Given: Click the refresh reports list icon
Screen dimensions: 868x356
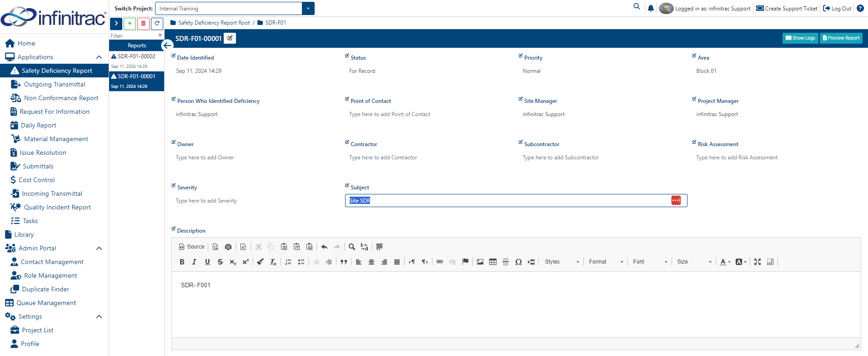Looking at the screenshot, I should 157,23.
